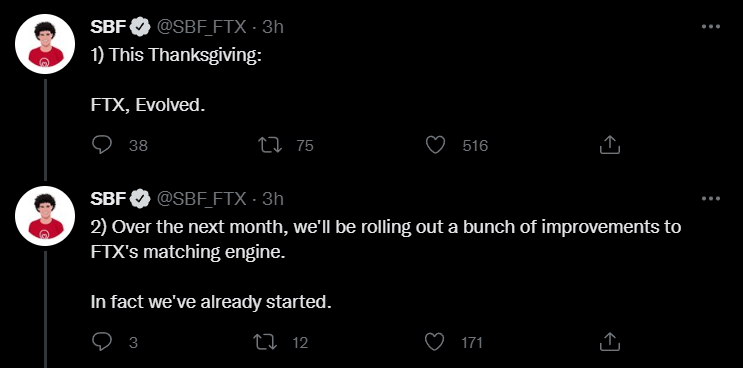743x368 pixels.
Task: Open first tweet's 3h timestamp
Action: coord(272,27)
